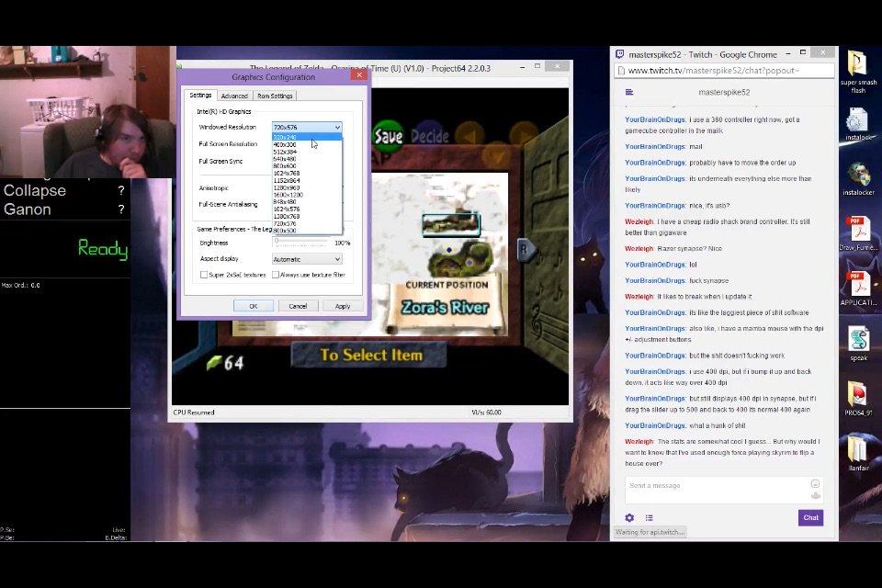
Task: Choose 512x384 from resolution list
Action: pyautogui.click(x=307, y=152)
